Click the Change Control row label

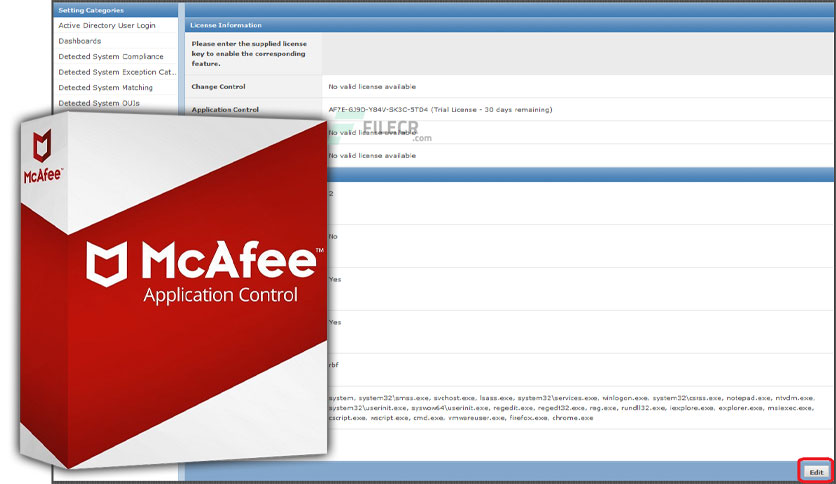(218, 86)
